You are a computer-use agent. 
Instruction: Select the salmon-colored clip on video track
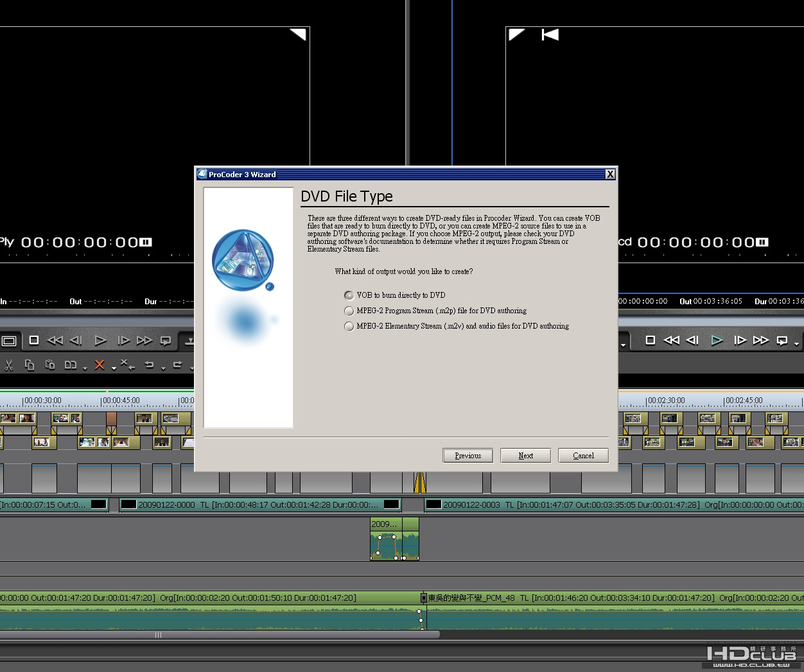point(111,420)
